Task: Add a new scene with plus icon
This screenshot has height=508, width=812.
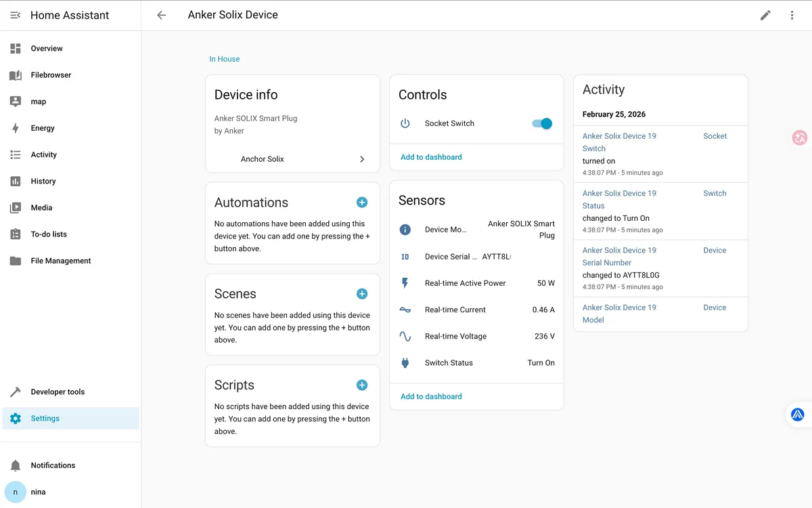Action: point(362,293)
